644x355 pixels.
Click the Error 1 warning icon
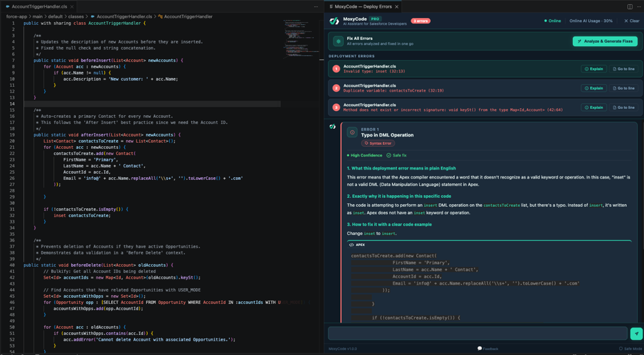tap(352, 132)
